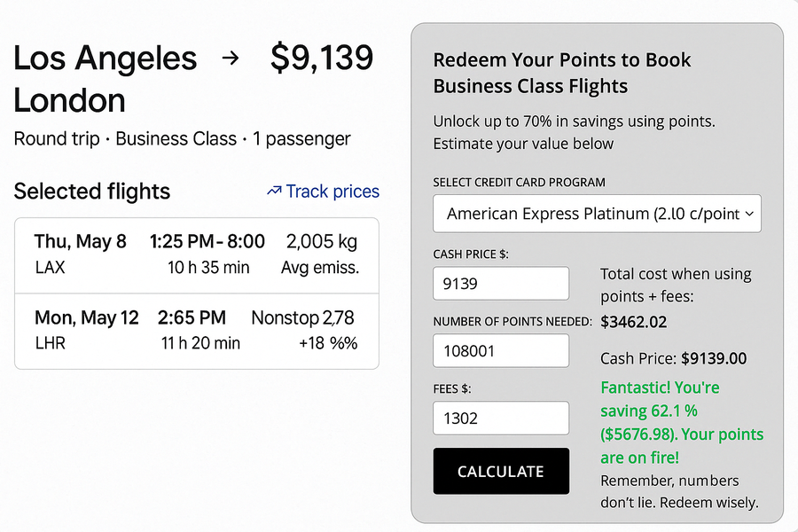Click the Nonstop label on return flight
The width and height of the screenshot is (798, 532).
(x=284, y=317)
